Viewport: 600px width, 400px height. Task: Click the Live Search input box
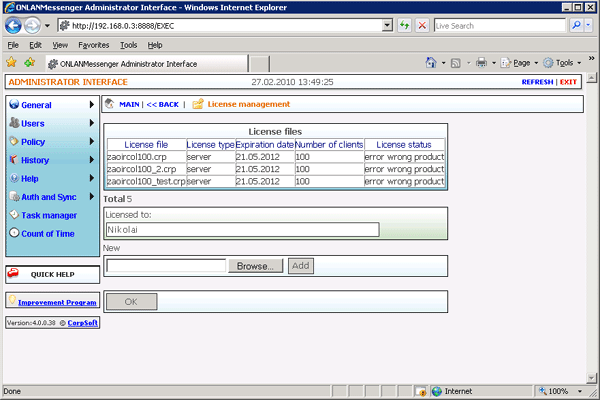[x=499, y=26]
